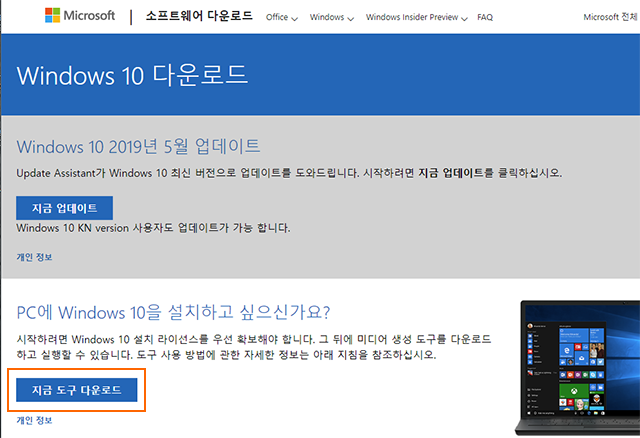Click the Update Assistant description text
640x438 pixels.
289,173
